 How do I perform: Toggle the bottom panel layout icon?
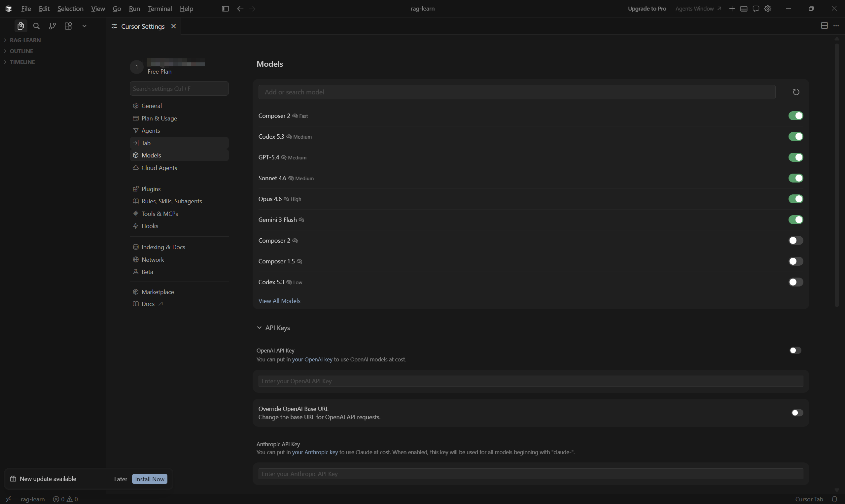(x=744, y=9)
